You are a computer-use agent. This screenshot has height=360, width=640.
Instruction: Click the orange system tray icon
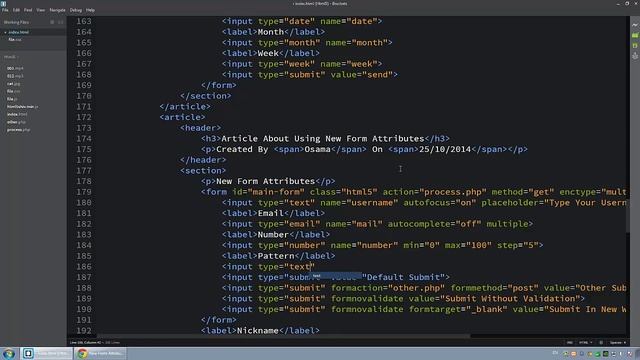coord(573,353)
